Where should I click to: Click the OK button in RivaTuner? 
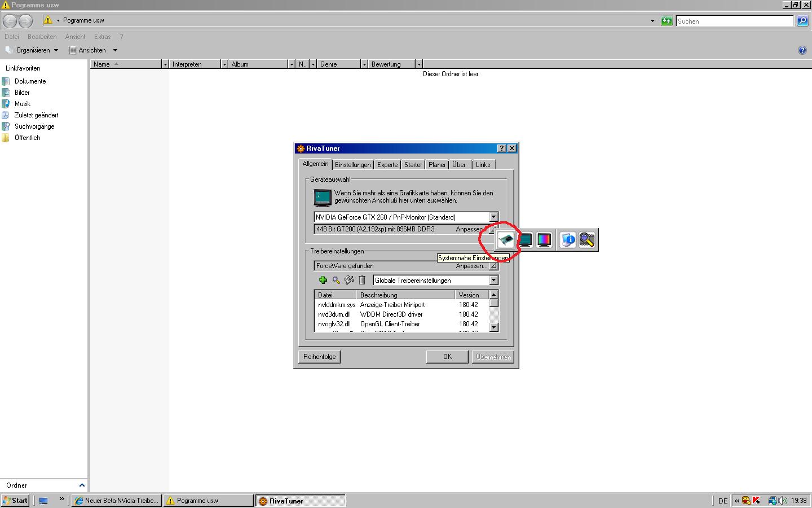tap(447, 357)
